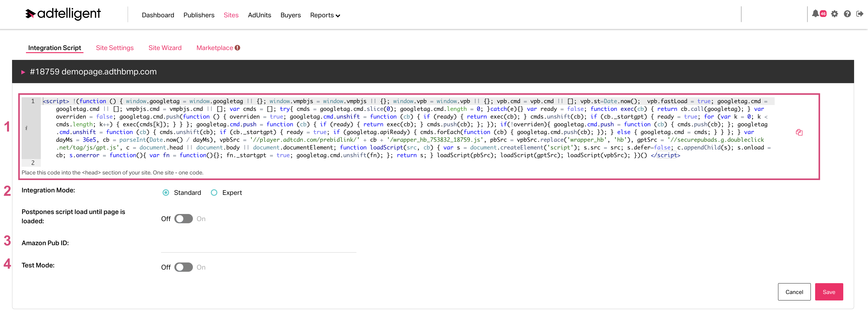This screenshot has width=868, height=323.
Task: Click the "Amazon Pub ID:" label
Action: [45, 243]
